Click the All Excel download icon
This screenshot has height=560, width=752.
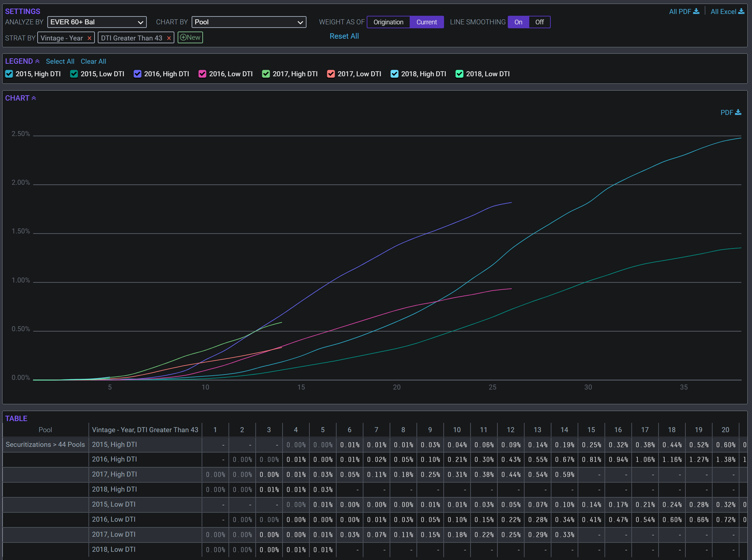(x=741, y=11)
